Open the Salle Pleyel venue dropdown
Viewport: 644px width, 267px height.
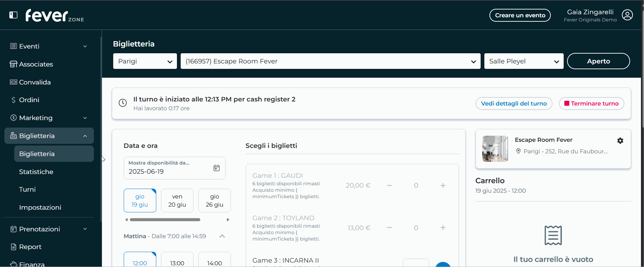(524, 61)
